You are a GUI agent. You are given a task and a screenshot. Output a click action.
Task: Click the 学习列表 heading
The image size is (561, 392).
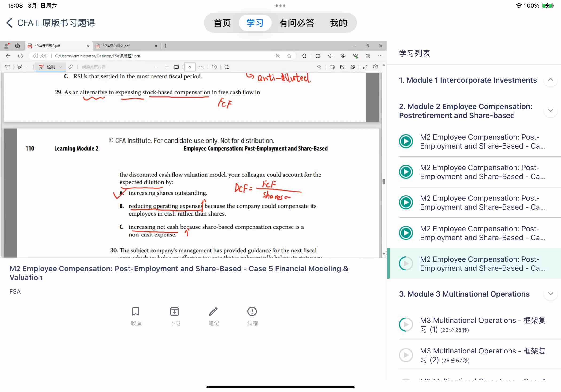pos(415,53)
